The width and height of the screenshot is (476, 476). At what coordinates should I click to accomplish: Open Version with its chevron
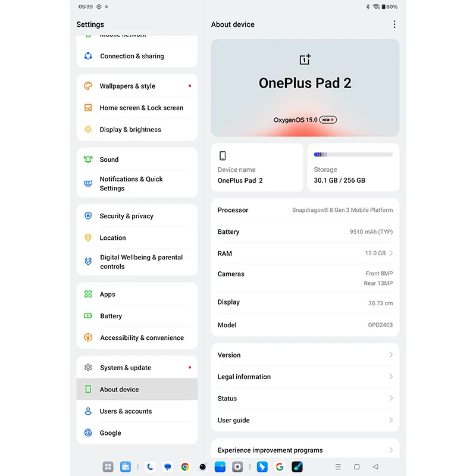click(391, 355)
